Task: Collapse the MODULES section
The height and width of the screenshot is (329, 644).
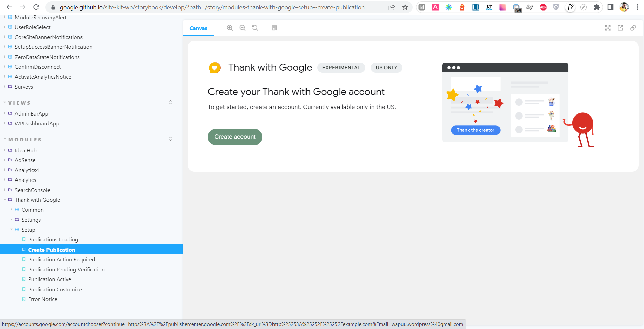Action: point(25,140)
